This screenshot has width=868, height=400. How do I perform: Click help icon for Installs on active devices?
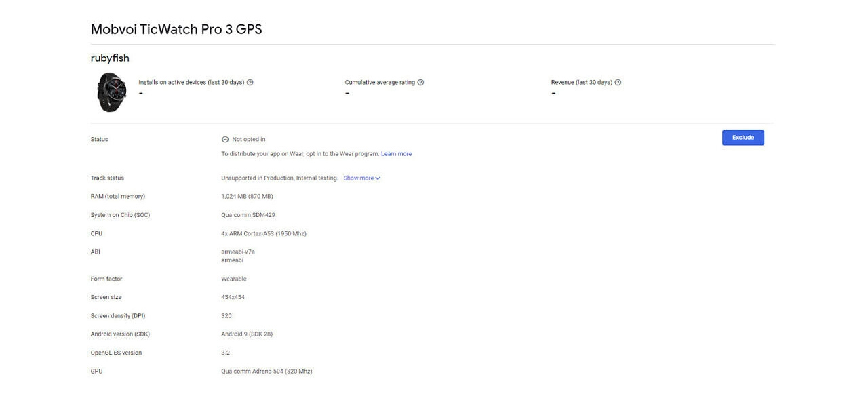[250, 83]
